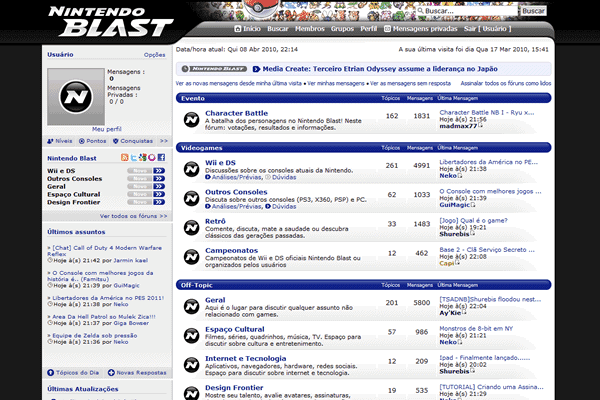
Task: Click the user avatar N image
Action: pyautogui.click(x=76, y=96)
